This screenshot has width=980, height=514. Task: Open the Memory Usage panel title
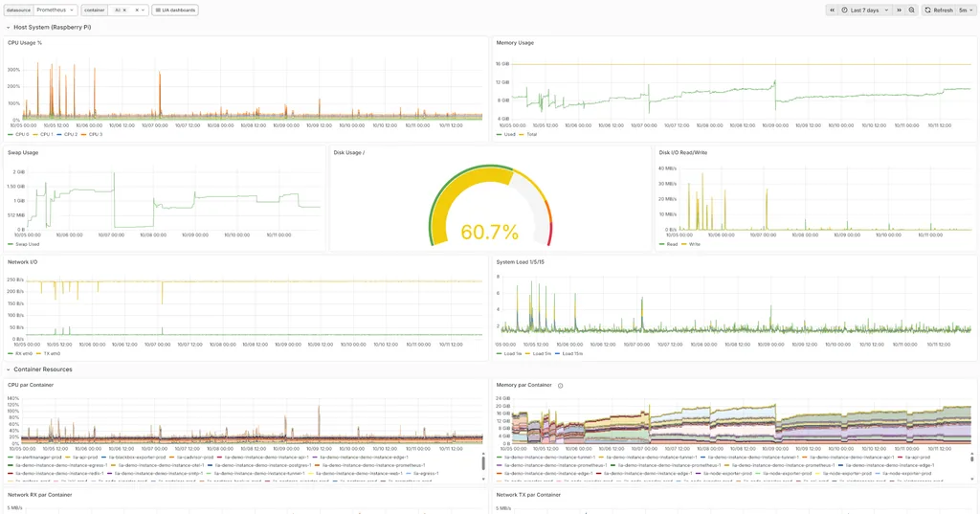tap(515, 43)
